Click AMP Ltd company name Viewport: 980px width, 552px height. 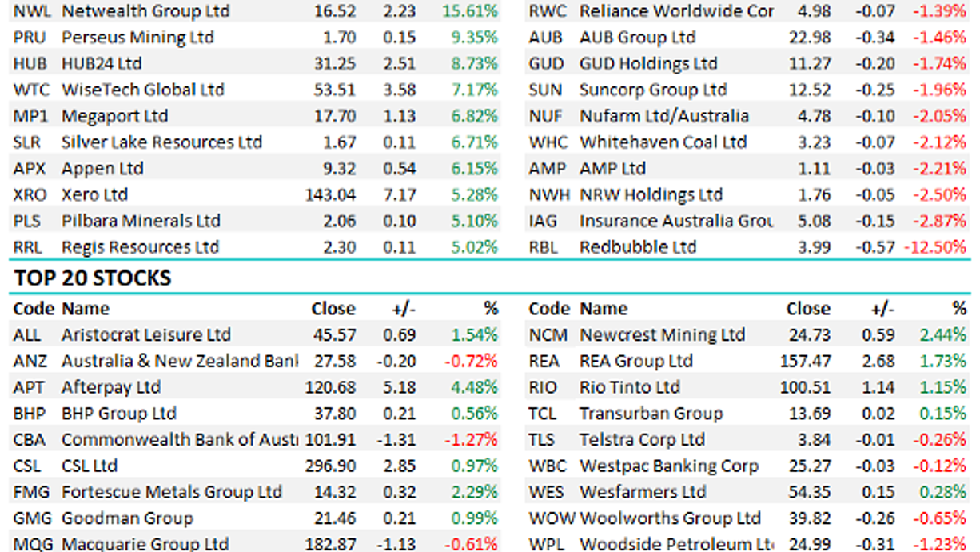[612, 169]
